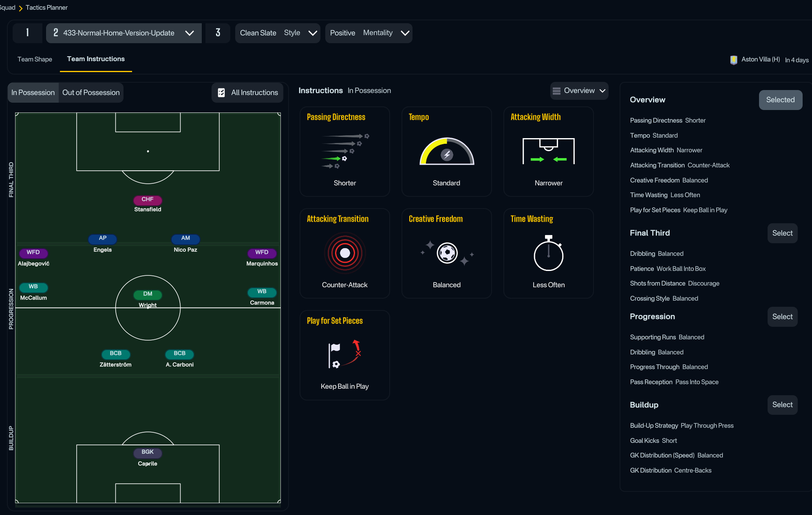Click 'GK Distribution (Speed) Balanced' row
The image size is (812, 515).
(x=677, y=456)
